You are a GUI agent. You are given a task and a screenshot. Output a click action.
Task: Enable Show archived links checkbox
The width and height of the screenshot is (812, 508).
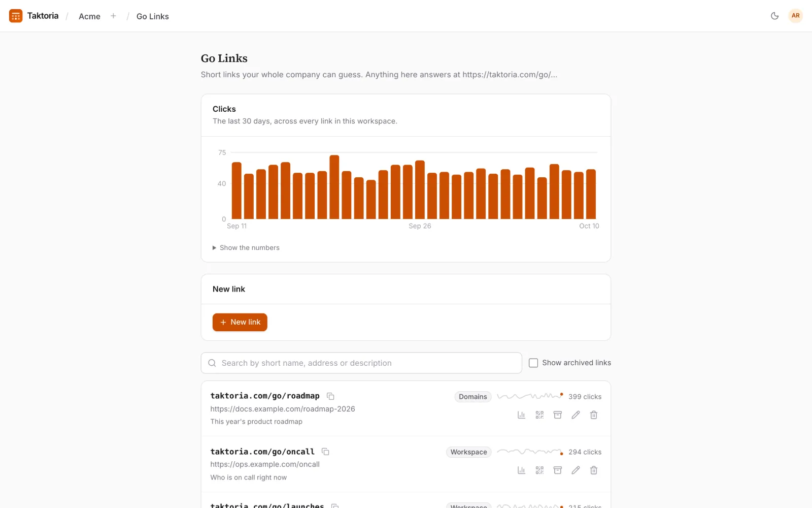click(x=533, y=363)
